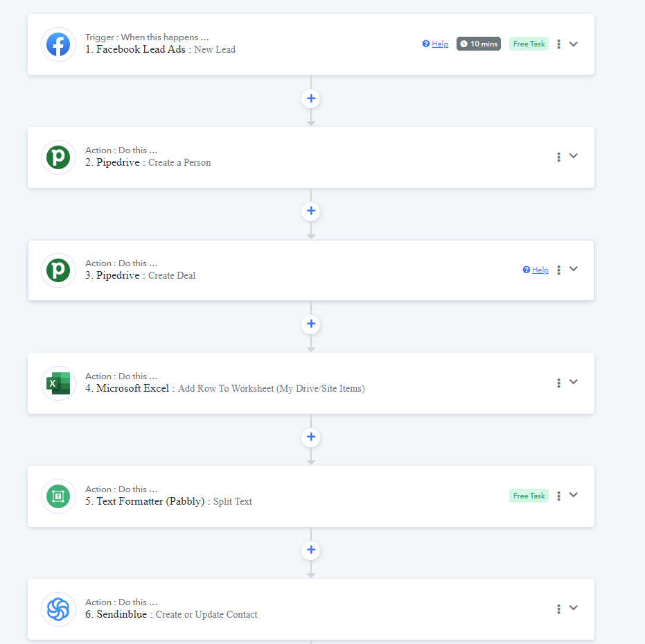The image size is (645, 644).
Task: Click the '5. Text Formatter (Pabbly) : Split Text' title
Action: pyautogui.click(x=168, y=501)
